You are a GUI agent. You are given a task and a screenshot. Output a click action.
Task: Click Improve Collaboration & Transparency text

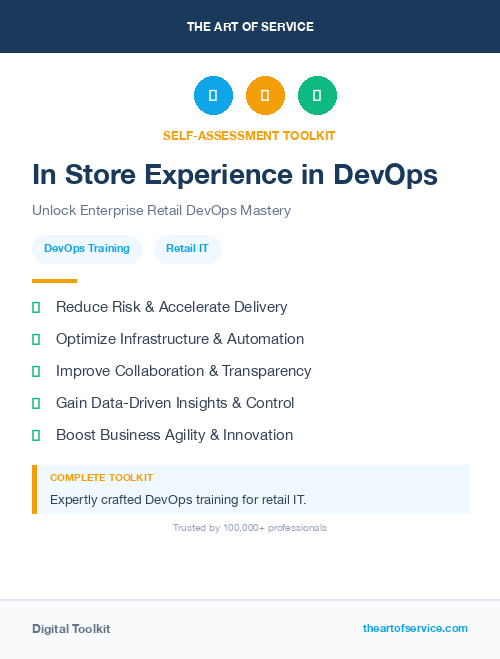coord(184,371)
